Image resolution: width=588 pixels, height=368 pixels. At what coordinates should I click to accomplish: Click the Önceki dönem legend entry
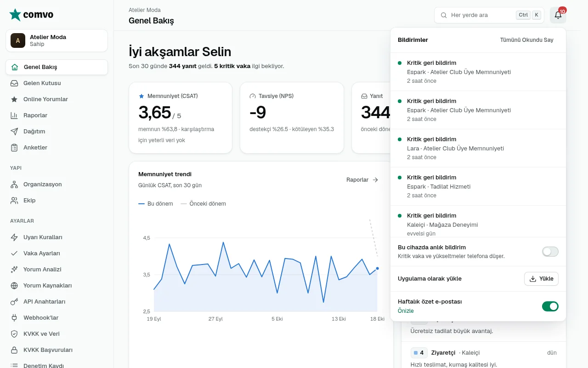[204, 204]
